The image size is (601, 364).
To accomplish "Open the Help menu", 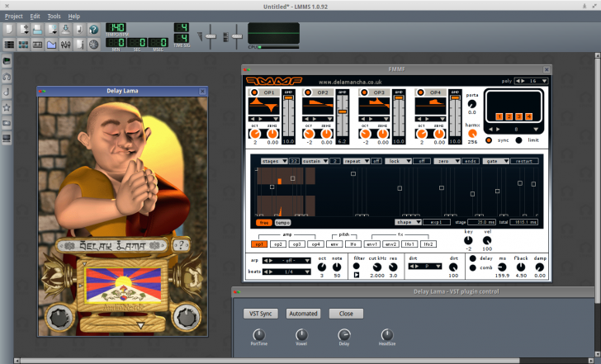I will (74, 16).
